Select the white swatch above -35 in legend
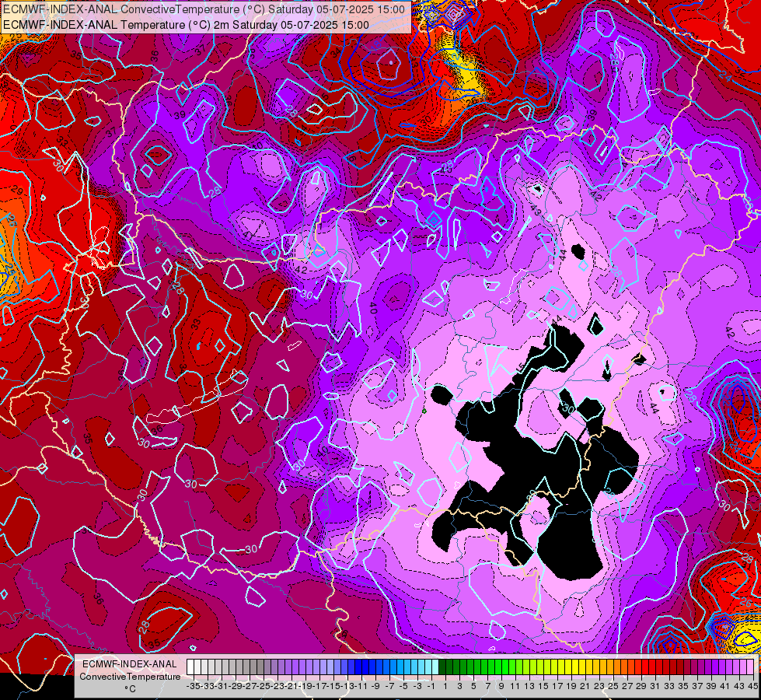Viewport: 761px width, 700px height. [190, 667]
